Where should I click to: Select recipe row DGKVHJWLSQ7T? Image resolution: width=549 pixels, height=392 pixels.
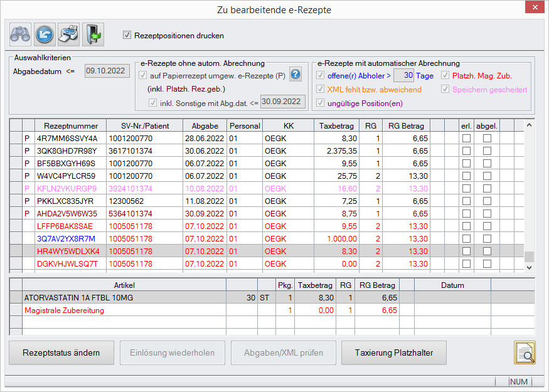tap(68, 263)
